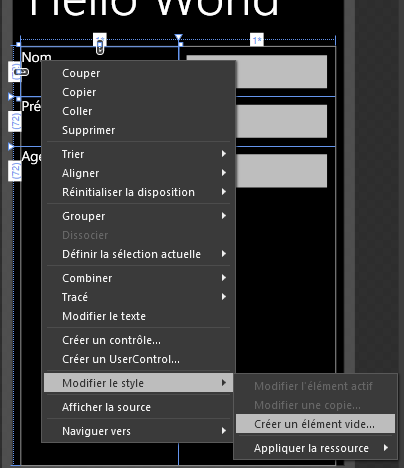Click the arrow beside Réinitialiser la disposition
The width and height of the screenshot is (404, 468).
(224, 192)
